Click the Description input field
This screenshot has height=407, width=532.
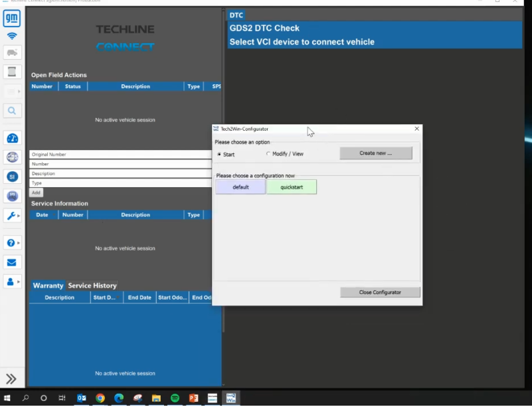click(x=120, y=173)
